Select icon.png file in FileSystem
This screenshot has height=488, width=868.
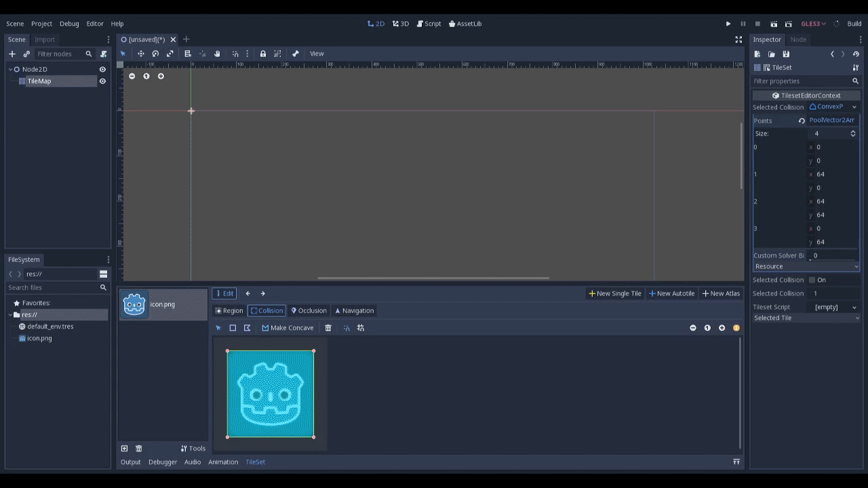click(x=39, y=338)
